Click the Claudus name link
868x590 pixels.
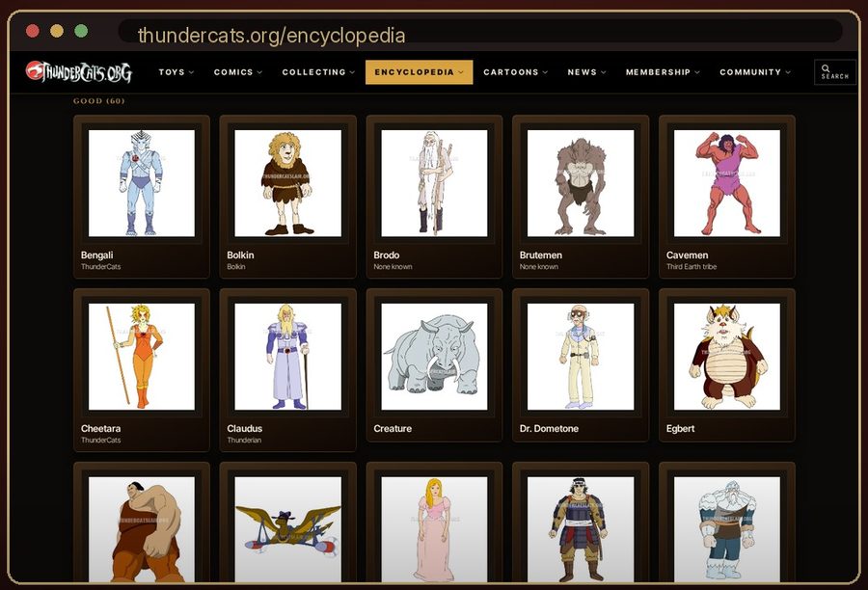(x=245, y=428)
